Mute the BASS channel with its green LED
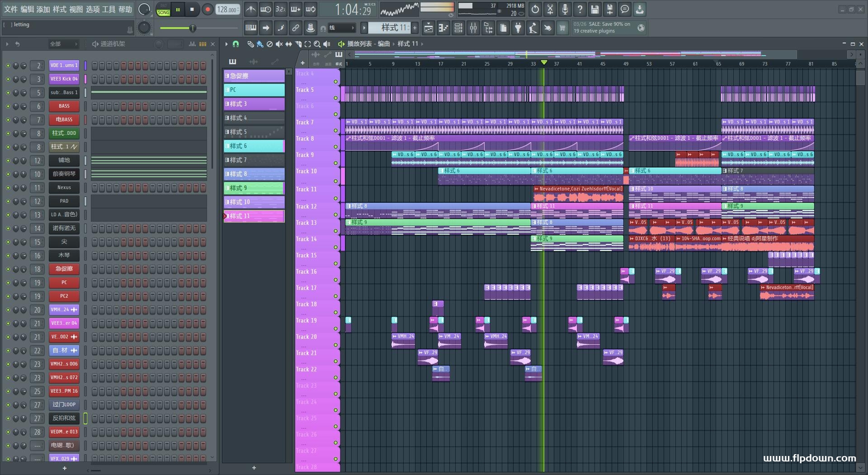The image size is (868, 475). tap(8, 106)
